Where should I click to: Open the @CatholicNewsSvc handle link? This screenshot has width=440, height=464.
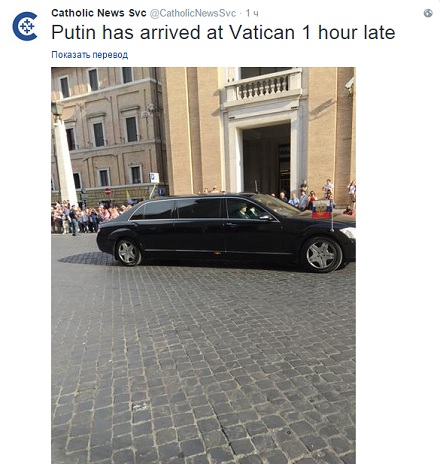point(193,13)
